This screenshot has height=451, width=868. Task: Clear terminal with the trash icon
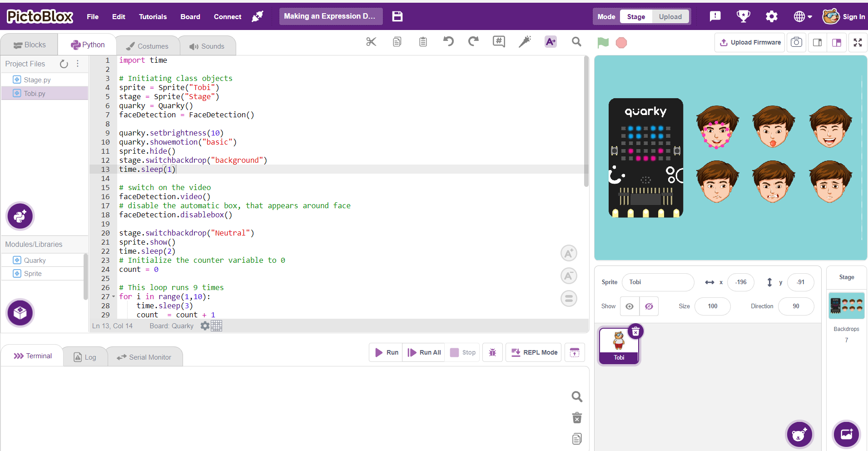coord(577,418)
